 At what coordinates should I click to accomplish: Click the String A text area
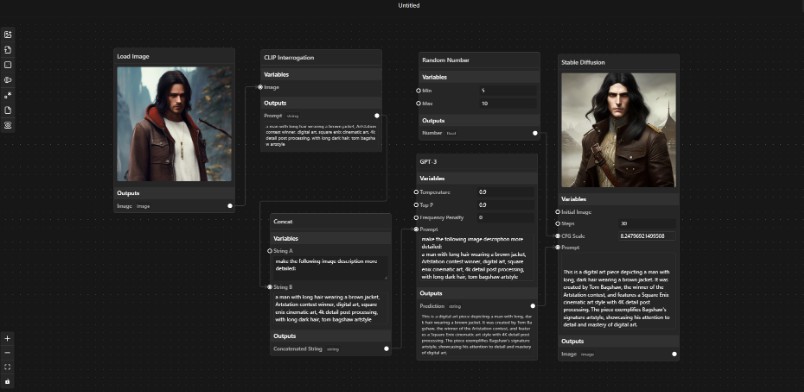point(331,268)
